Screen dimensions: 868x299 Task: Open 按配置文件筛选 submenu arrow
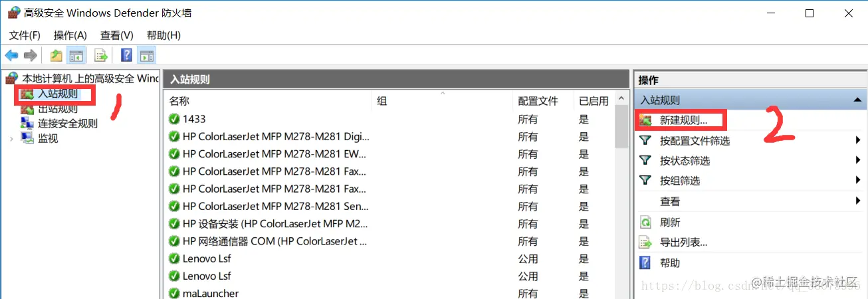(x=858, y=140)
